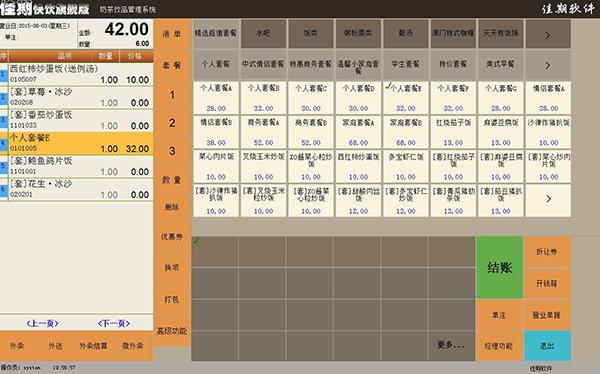This screenshot has width=600, height=374.
Task: Add 个人套餐C priced 30.00
Action: [311, 98]
